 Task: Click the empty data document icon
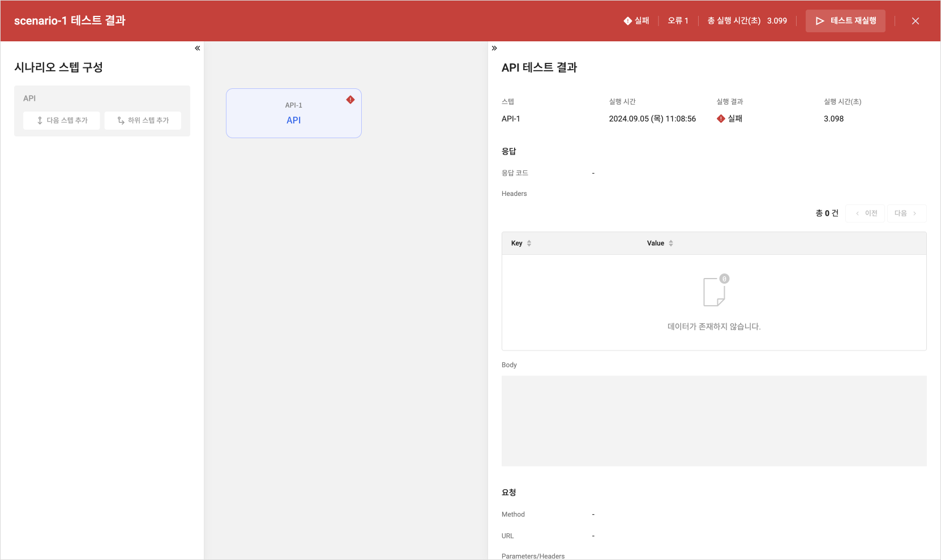[716, 290]
